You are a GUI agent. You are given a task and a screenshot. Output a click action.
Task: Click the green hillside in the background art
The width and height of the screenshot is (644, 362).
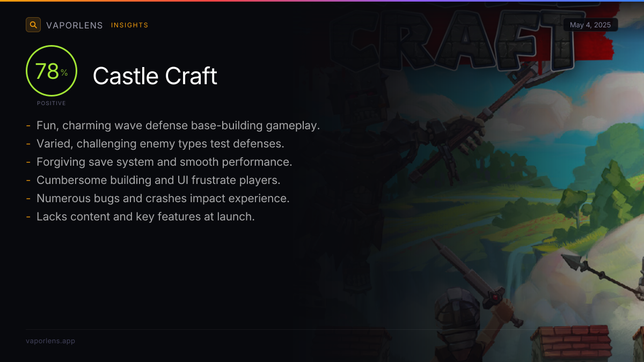537,215
